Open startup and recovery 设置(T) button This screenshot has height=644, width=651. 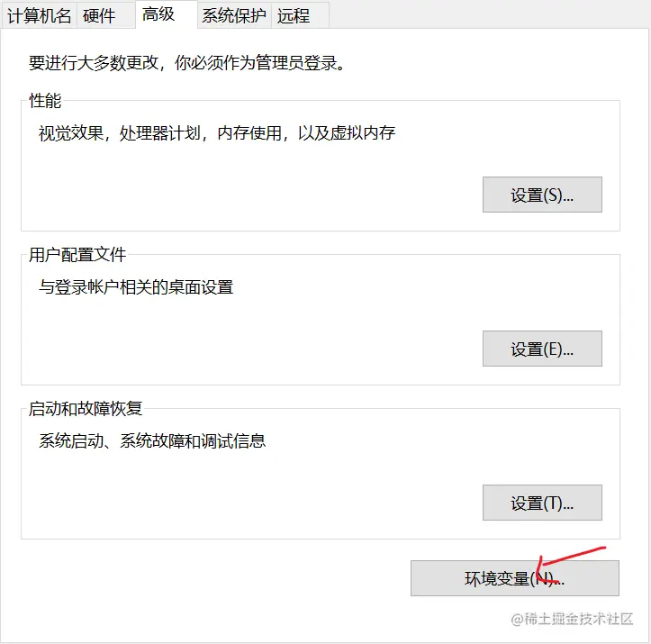542,503
